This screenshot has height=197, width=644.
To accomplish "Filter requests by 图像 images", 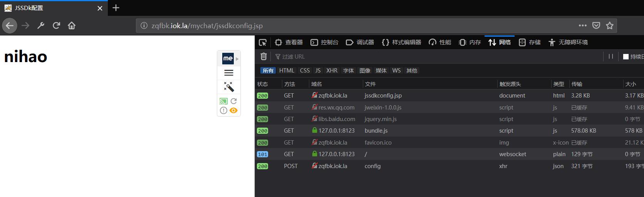I will pyautogui.click(x=365, y=71).
